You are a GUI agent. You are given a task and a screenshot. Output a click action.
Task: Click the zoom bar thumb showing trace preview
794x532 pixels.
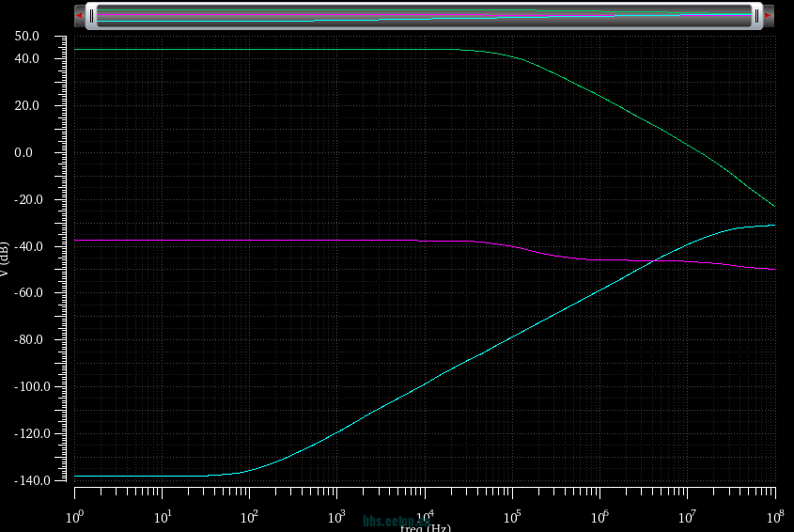[x=425, y=16]
